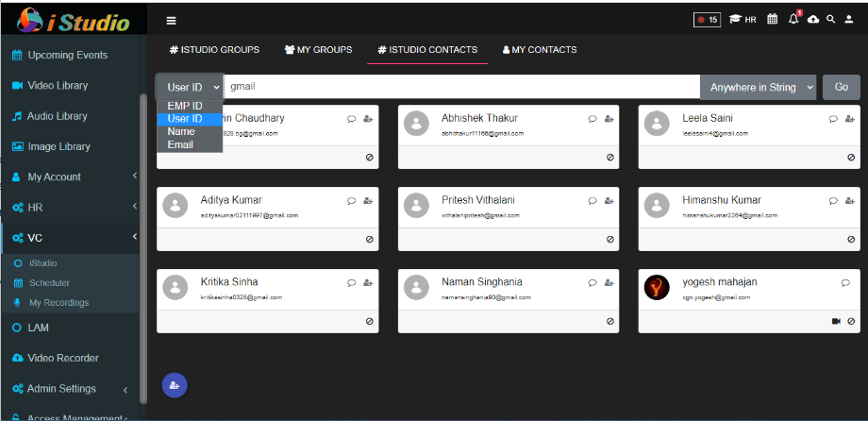
Task: Click block icon on Himanshu Kumar card
Action: click(x=851, y=240)
